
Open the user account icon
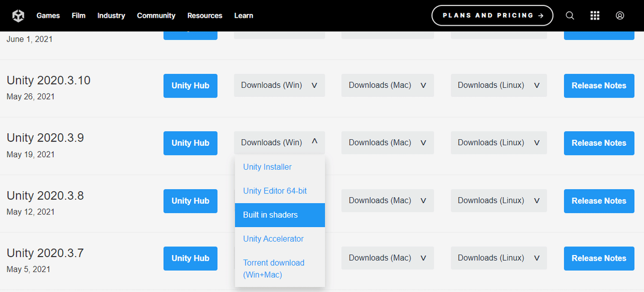(x=620, y=16)
